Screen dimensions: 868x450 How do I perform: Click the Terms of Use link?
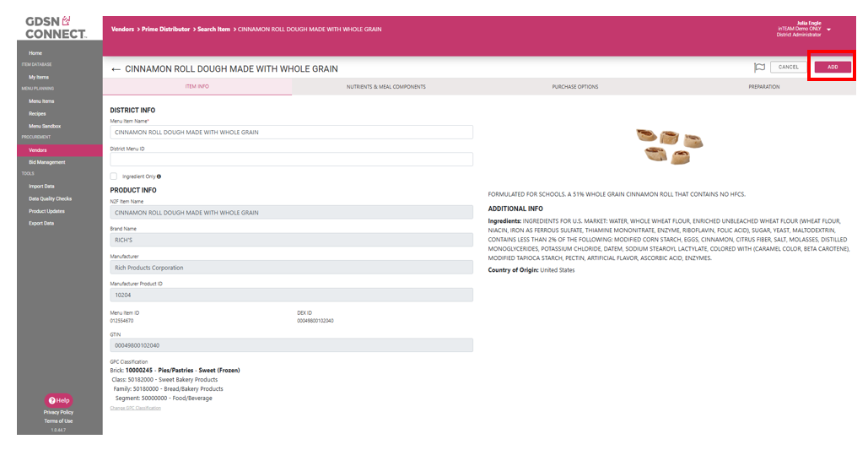[59, 421]
